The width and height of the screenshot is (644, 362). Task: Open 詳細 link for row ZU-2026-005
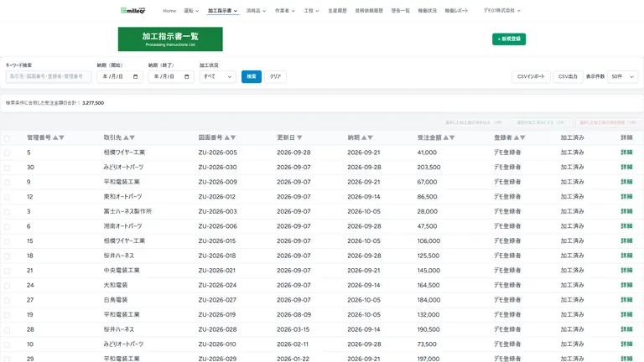coord(626,153)
